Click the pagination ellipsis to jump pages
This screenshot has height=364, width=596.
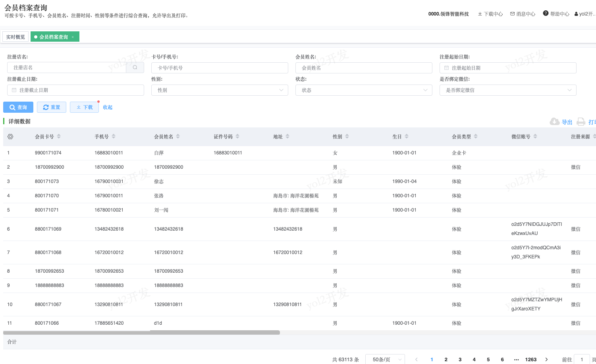pyautogui.click(x=516, y=360)
